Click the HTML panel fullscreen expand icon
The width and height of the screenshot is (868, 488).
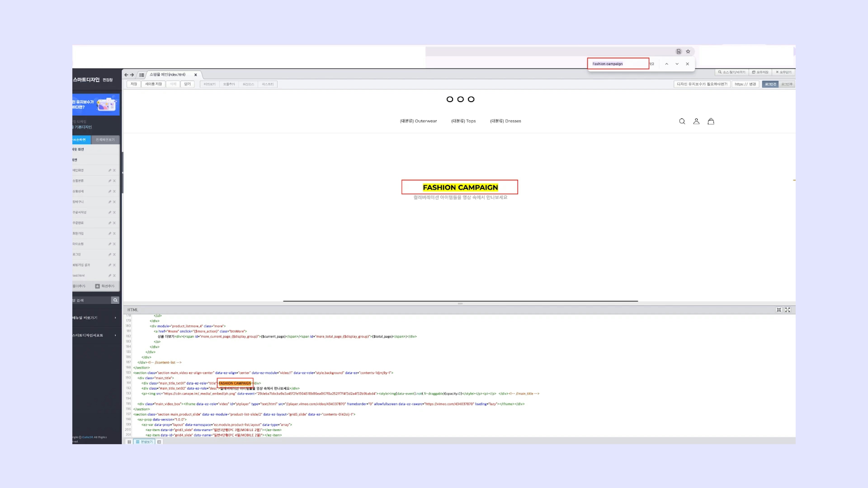click(788, 310)
